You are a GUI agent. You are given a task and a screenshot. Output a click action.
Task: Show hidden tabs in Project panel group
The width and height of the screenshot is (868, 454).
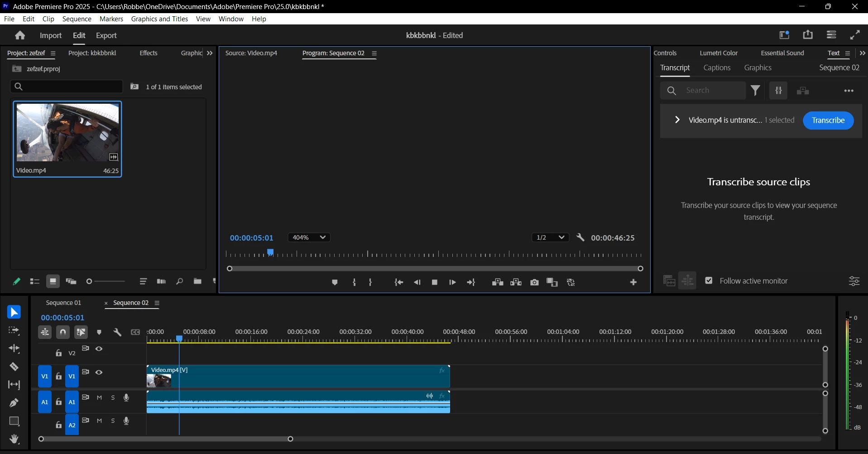click(210, 53)
